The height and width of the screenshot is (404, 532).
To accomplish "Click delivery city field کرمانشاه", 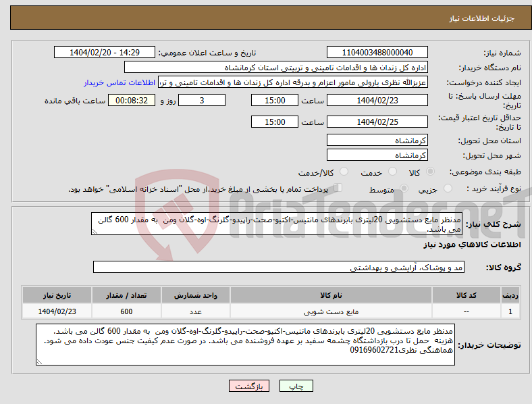I will coord(377,155).
